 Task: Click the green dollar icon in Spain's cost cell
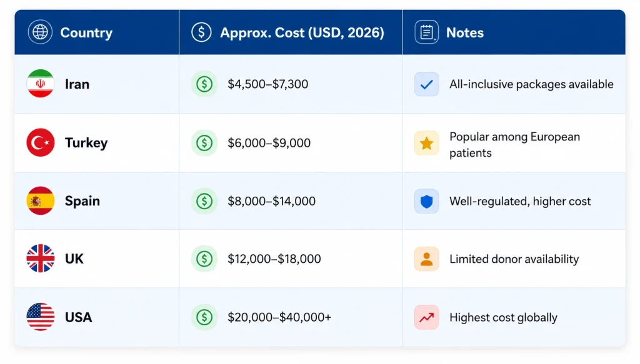click(x=204, y=201)
